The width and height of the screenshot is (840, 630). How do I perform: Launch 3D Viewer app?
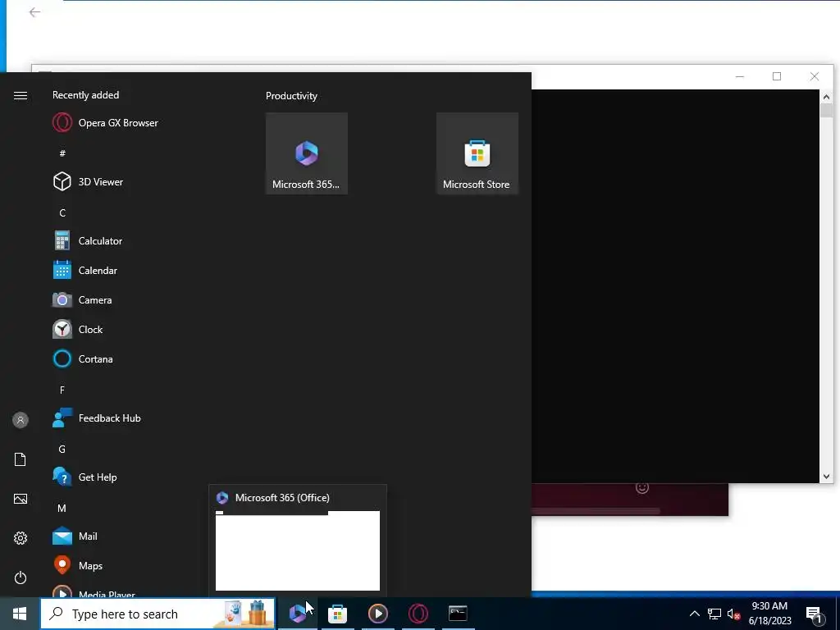(88, 181)
